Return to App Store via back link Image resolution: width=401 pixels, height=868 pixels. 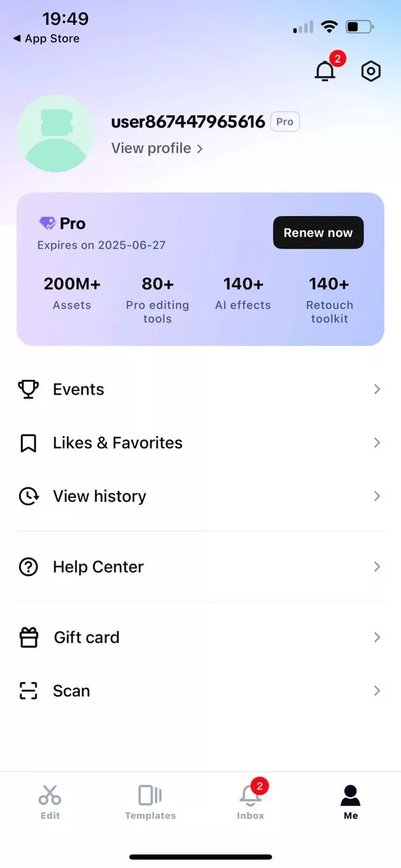(45, 39)
